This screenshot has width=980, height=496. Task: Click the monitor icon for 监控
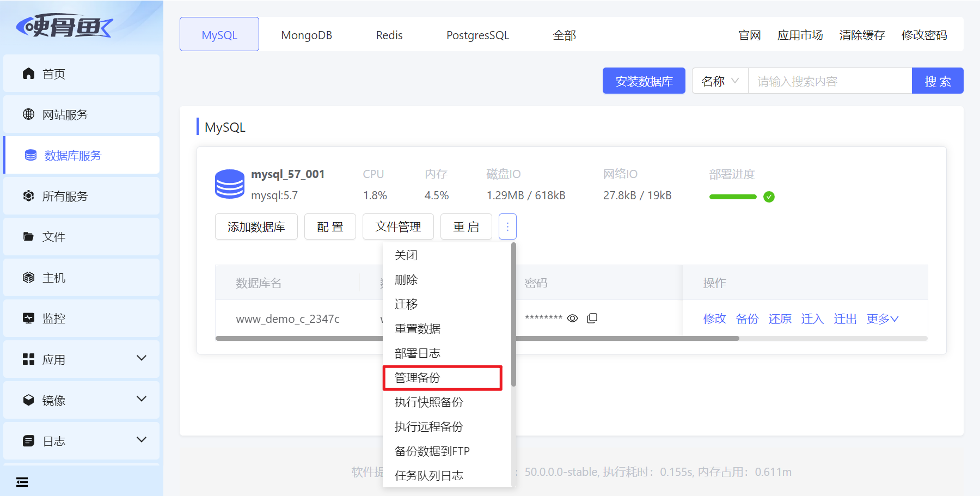click(x=28, y=319)
